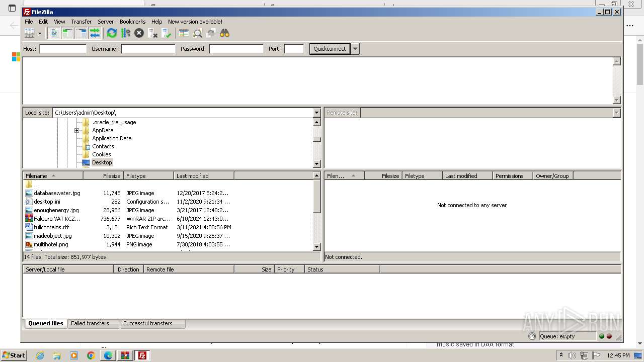Toggle processing of the transfer queue
644x362 pixels.
[x=125, y=33]
